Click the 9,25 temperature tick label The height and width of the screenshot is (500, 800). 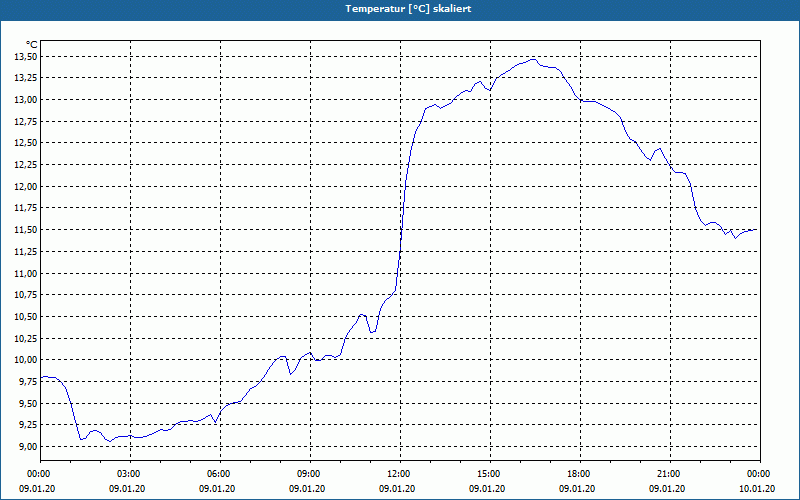click(x=28, y=425)
